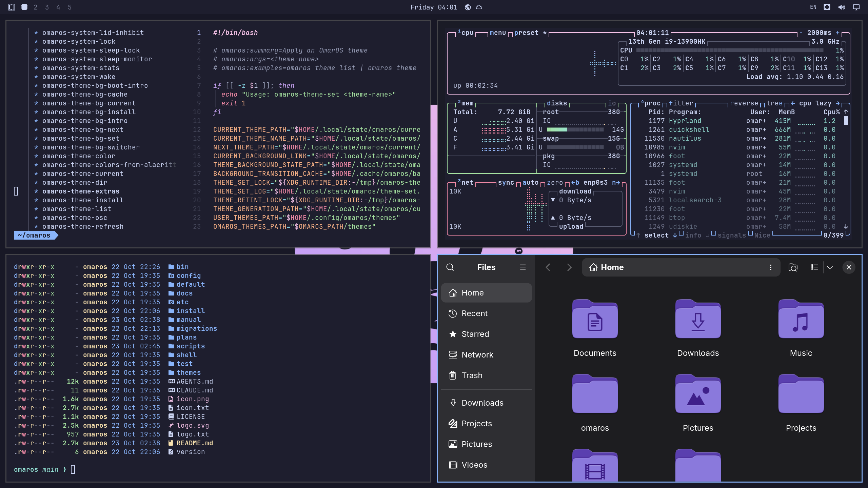Image resolution: width=868 pixels, height=488 pixels.
Task: Toggle reverse sorting in btop proc
Action: tap(744, 103)
